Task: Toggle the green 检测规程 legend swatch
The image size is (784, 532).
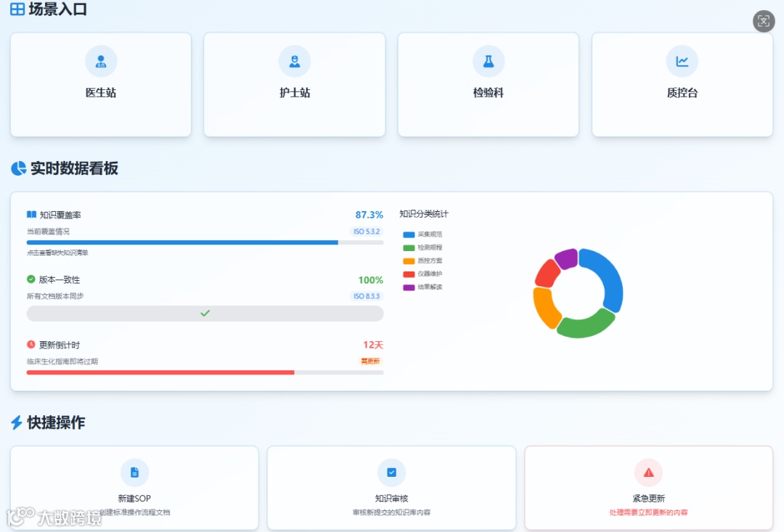Action: pyautogui.click(x=409, y=247)
